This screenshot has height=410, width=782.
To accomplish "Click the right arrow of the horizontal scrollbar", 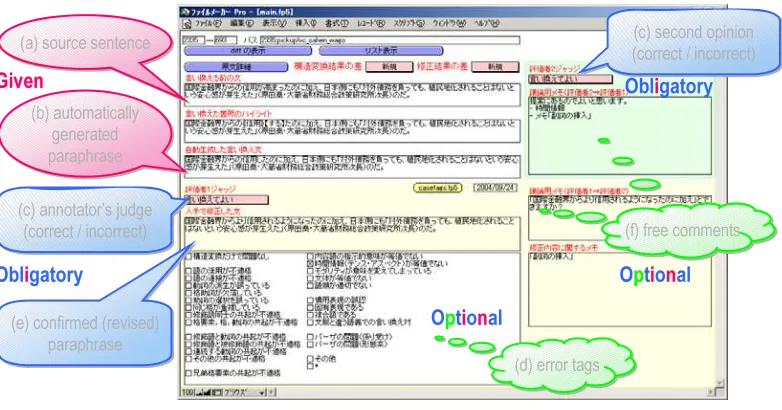I will pyautogui.click(x=711, y=393).
